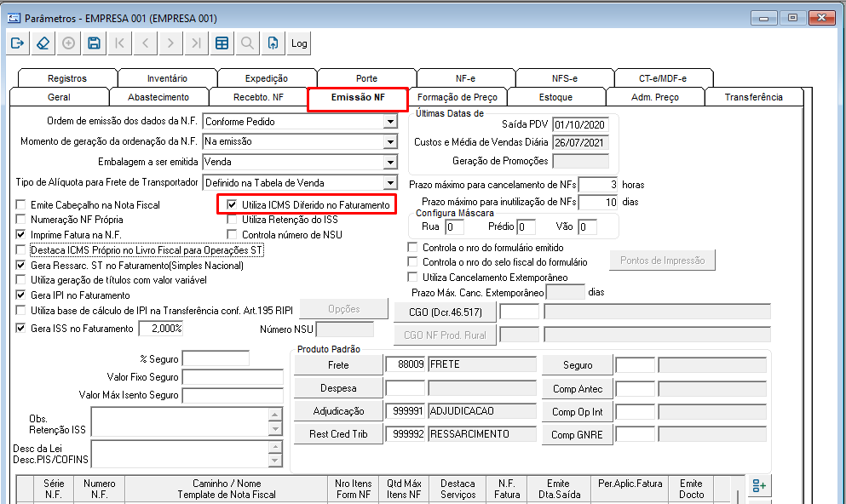Click the CGO (Dcr.46.517) button
Image resolution: width=846 pixels, height=504 pixels.
pyautogui.click(x=445, y=312)
